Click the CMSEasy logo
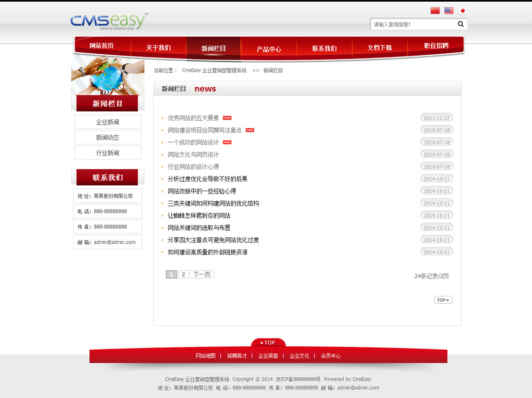Image resolution: width=532 pixels, height=398 pixels. 109,21
